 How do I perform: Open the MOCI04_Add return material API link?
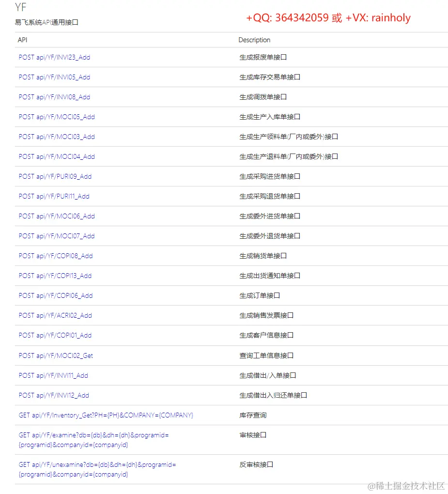tap(57, 156)
